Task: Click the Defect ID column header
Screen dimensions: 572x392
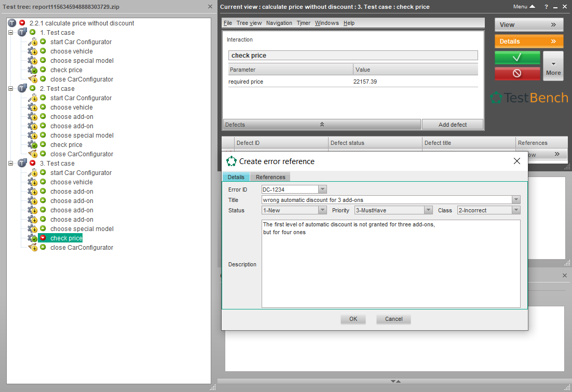Action: point(281,143)
